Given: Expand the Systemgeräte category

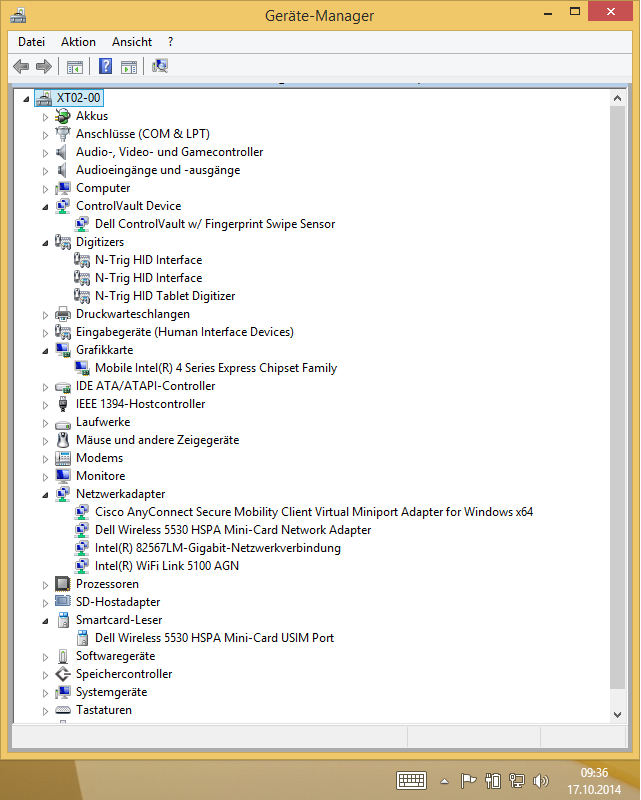Looking at the screenshot, I should 45,693.
